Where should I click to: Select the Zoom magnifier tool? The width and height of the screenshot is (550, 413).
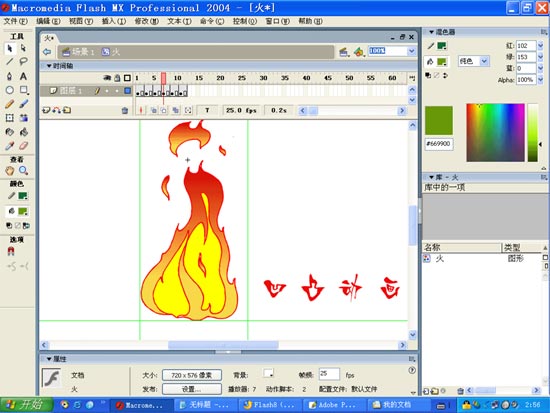click(x=23, y=171)
